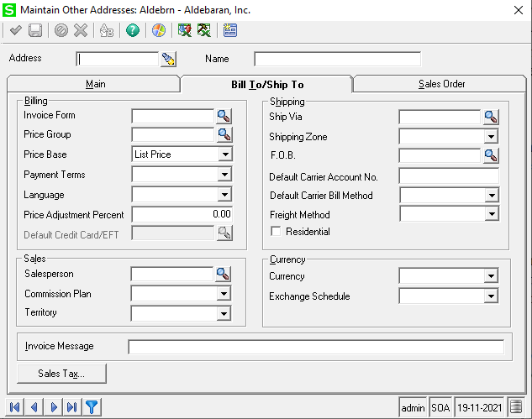Viewport: 532px width, 419px height.
Task: Expand the Price Base dropdown
Action: click(225, 155)
